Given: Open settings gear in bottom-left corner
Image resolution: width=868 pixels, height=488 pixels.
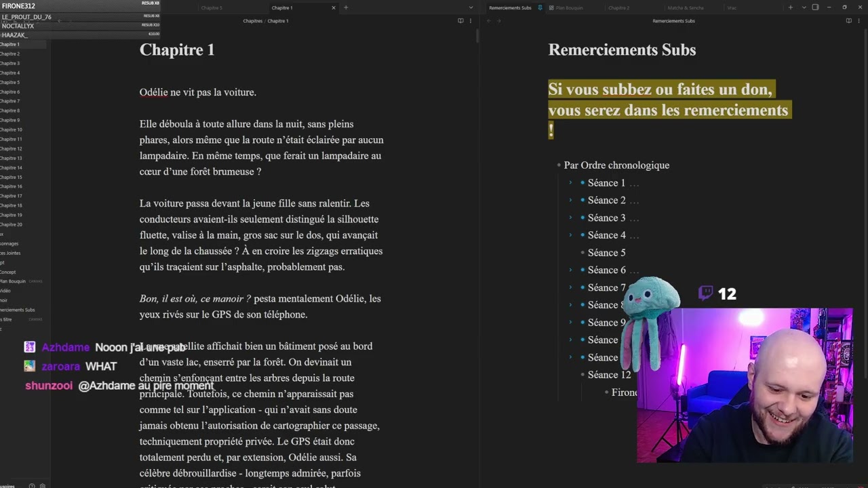Looking at the screenshot, I should point(42,485).
